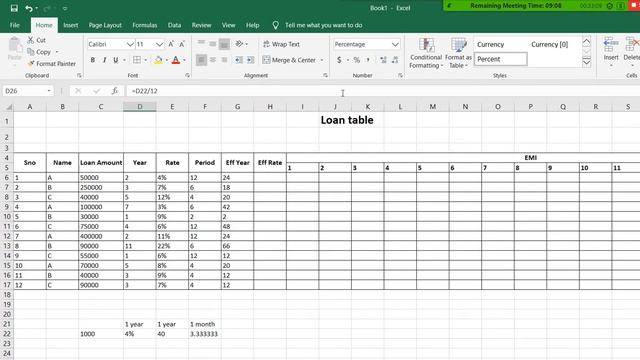The height and width of the screenshot is (360, 640).
Task: Open the Merge & Center dropdown arrow
Action: click(322, 60)
